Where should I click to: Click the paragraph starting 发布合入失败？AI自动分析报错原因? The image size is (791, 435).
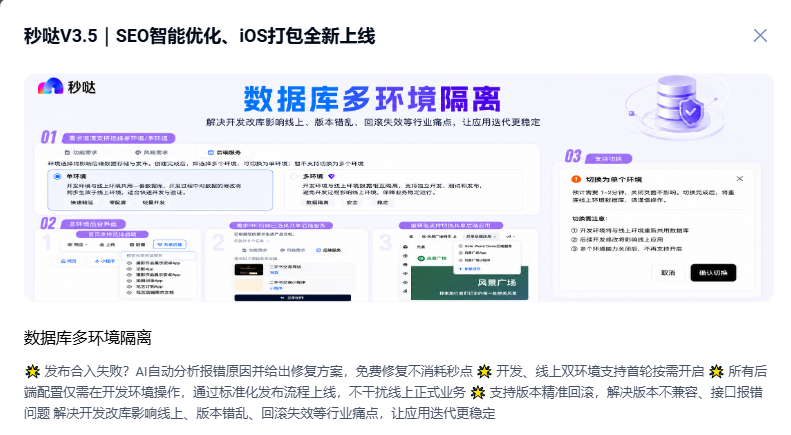click(396, 392)
